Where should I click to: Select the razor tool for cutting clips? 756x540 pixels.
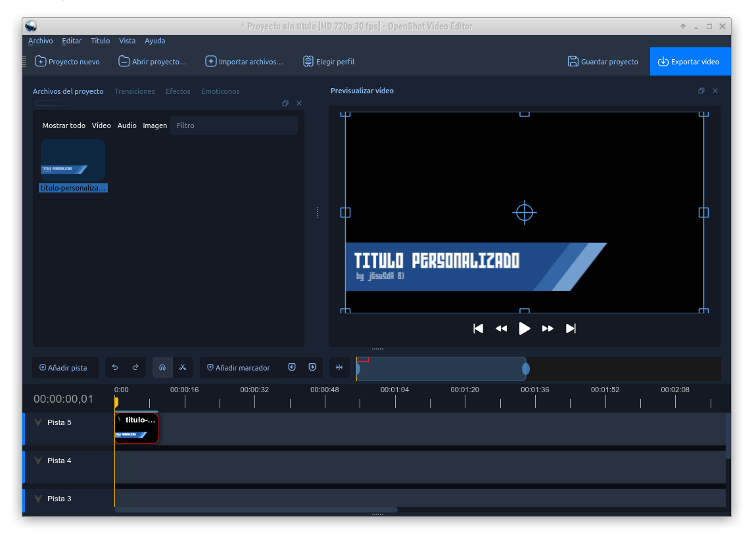click(x=183, y=367)
